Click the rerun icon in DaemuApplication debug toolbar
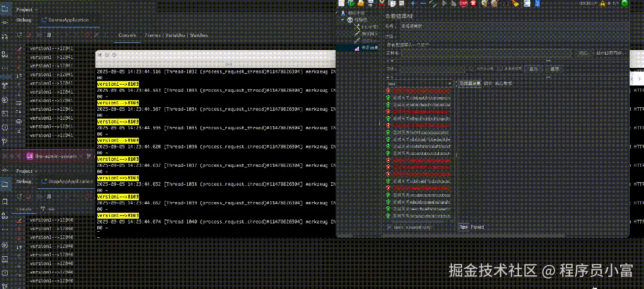This screenshot has height=289, width=644. pyautogui.click(x=19, y=35)
